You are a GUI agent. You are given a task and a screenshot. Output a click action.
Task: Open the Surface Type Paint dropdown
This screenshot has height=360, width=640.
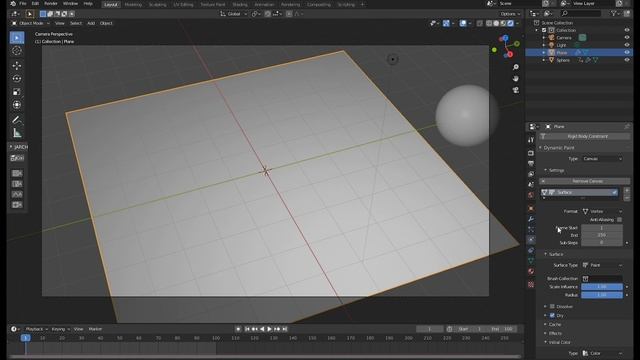(x=602, y=265)
